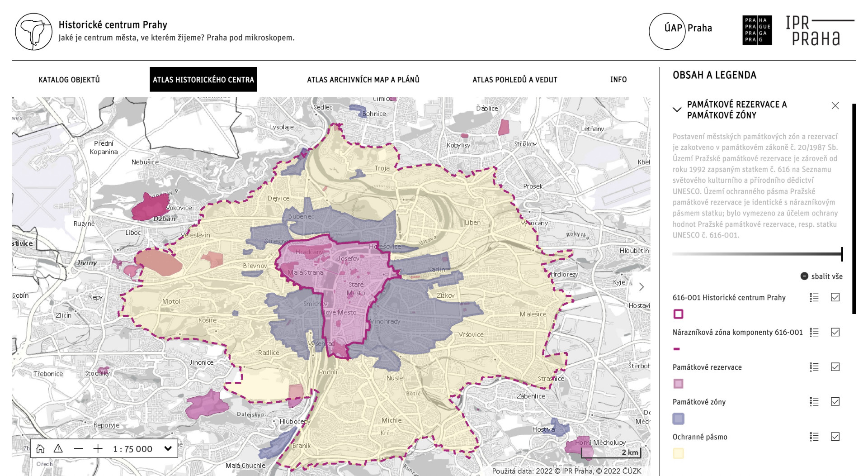Disable the Památkové zóny layer checkbox
The width and height of the screenshot is (868, 476).
[835, 402]
